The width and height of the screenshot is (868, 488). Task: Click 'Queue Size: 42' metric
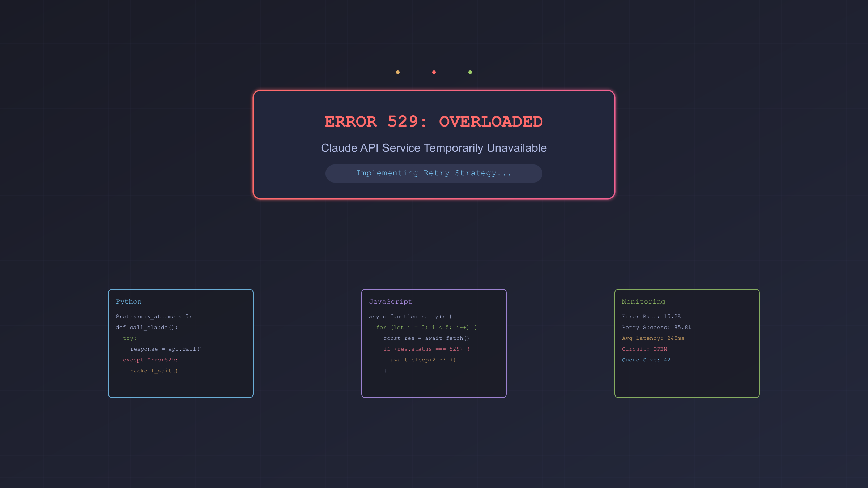(646, 360)
